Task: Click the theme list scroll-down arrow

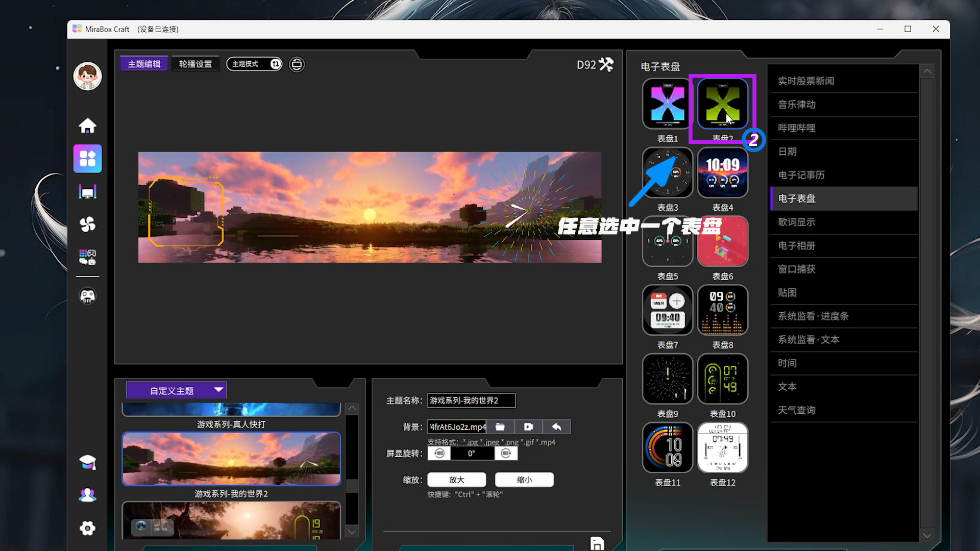Action: [x=352, y=532]
